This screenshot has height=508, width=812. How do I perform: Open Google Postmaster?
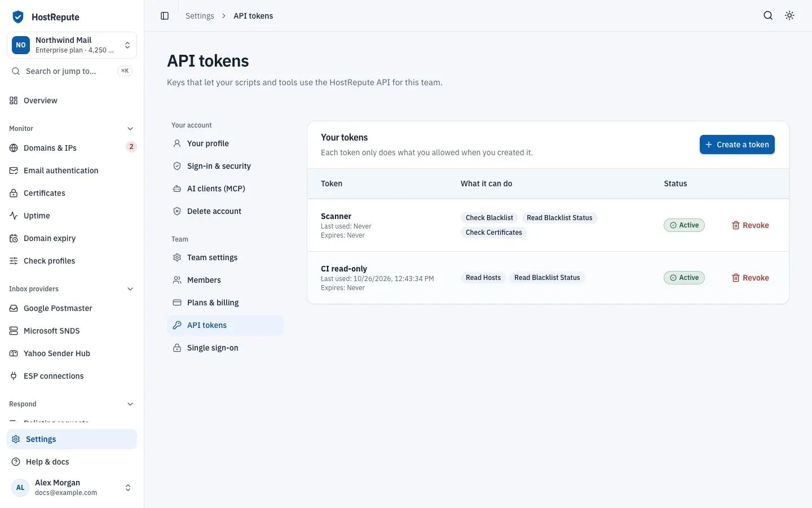pos(72,308)
